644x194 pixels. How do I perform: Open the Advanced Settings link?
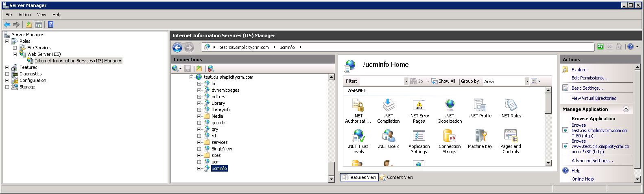pyautogui.click(x=592, y=161)
